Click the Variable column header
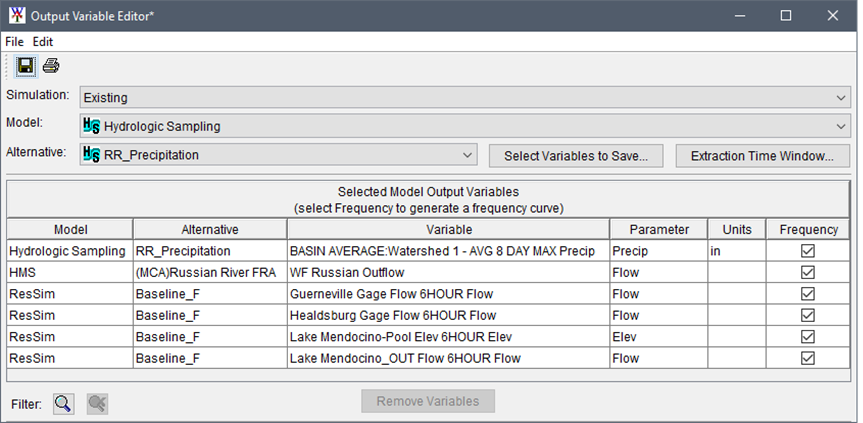This screenshot has width=863, height=423. point(449,229)
